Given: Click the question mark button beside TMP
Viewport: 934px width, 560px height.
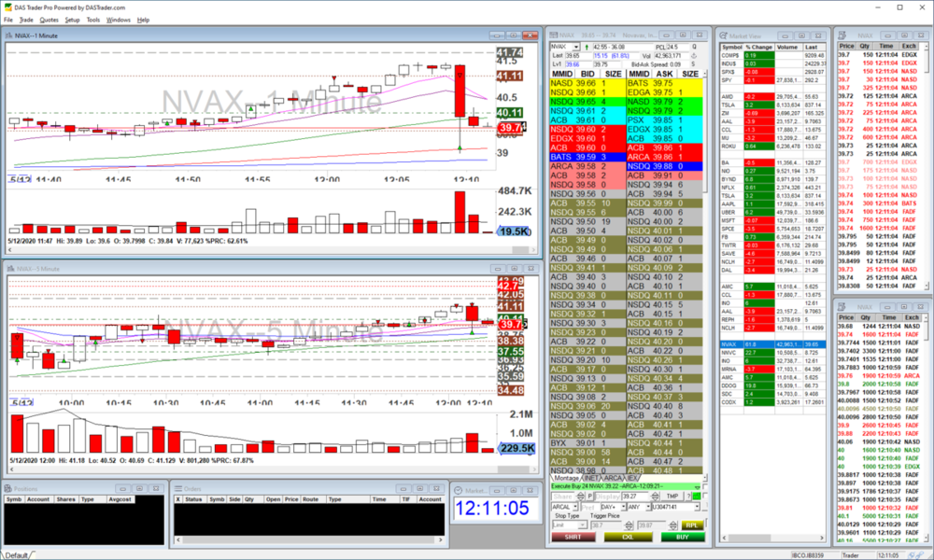Looking at the screenshot, I should (x=688, y=497).
